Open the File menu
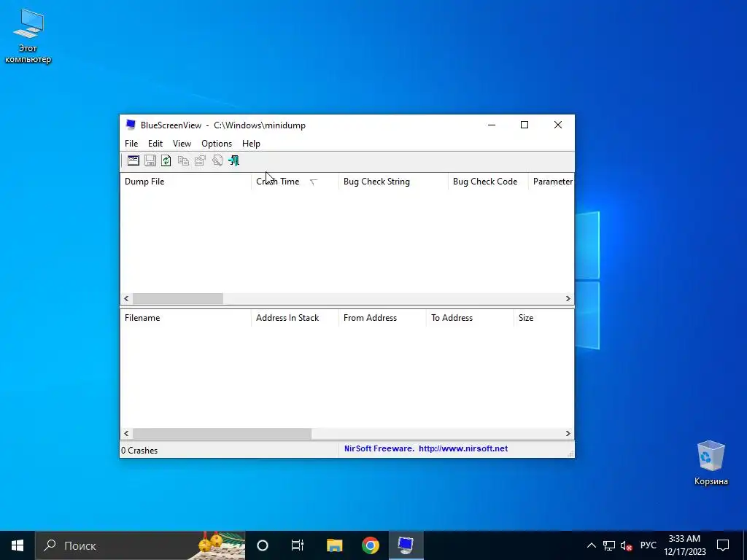747x560 pixels. 131,144
